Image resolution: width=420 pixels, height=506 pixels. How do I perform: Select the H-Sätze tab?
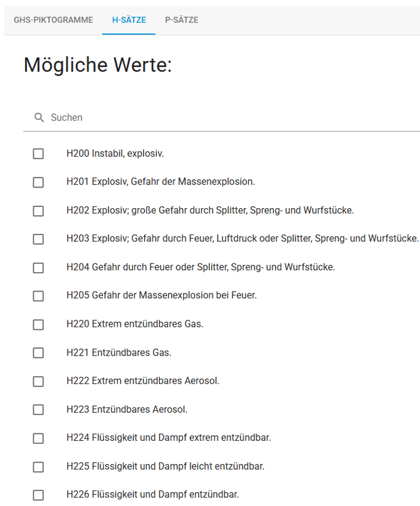tap(129, 20)
